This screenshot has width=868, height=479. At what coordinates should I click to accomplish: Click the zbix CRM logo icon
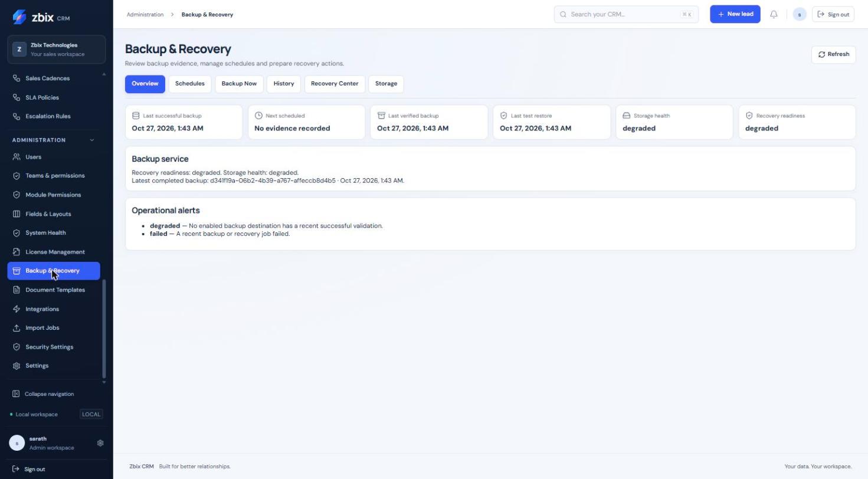(x=19, y=17)
